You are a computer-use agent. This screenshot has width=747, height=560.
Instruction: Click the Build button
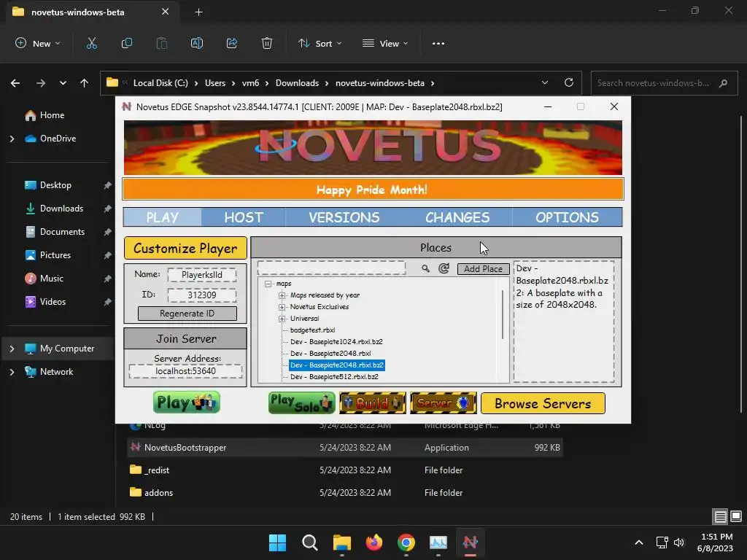373,402
